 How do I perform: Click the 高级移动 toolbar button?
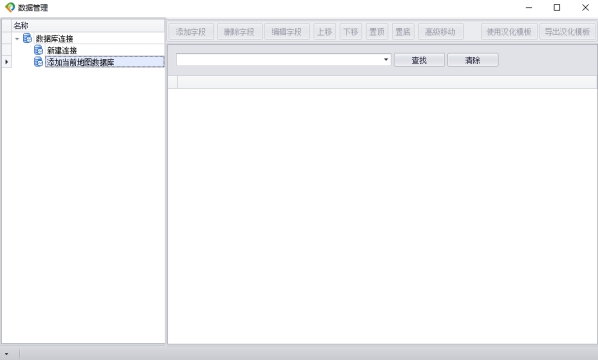(440, 32)
